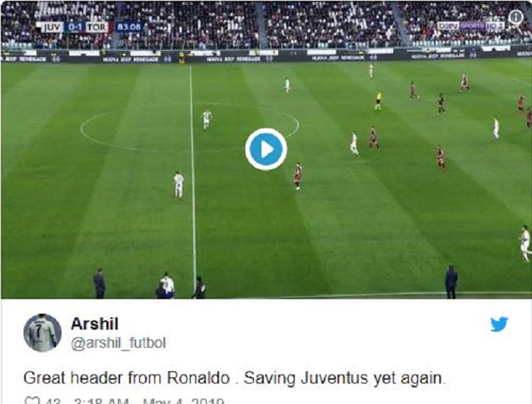Open the Arshil display name profile
This screenshot has height=404, width=532.
[x=95, y=324]
